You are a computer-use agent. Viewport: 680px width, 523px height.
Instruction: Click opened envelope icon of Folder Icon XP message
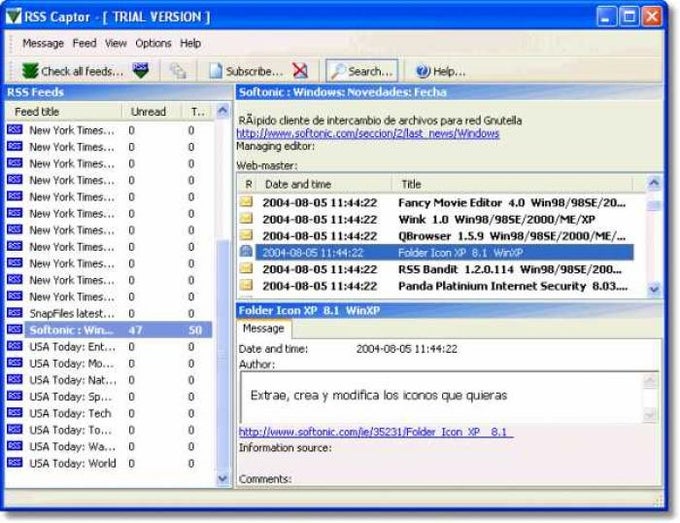tap(246, 251)
